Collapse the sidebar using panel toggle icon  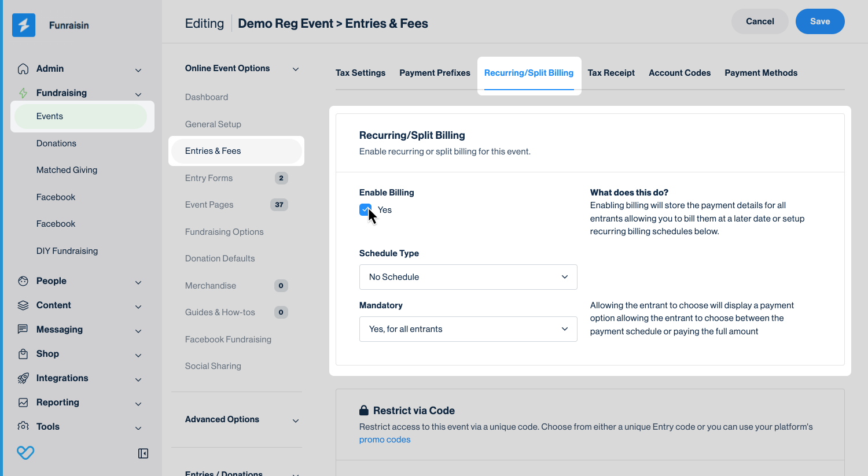click(143, 453)
